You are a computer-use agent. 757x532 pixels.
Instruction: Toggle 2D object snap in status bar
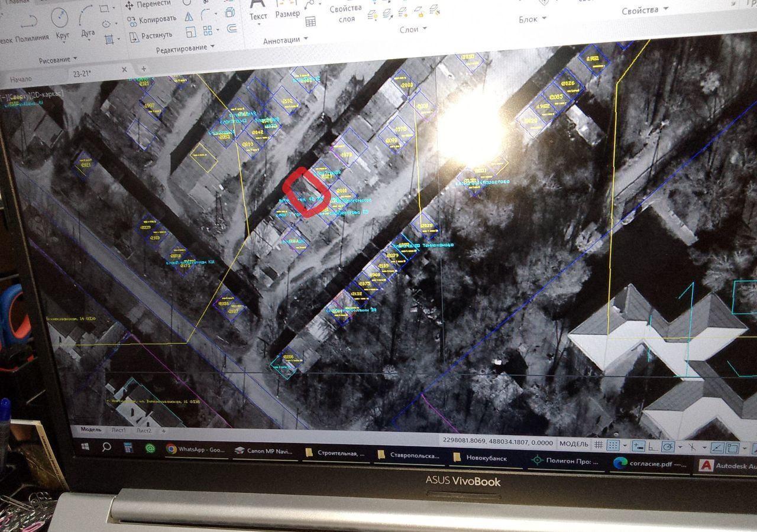click(x=733, y=449)
